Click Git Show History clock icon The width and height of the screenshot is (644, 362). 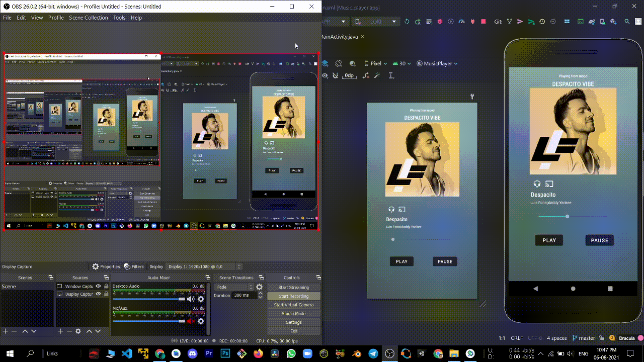[x=542, y=22]
